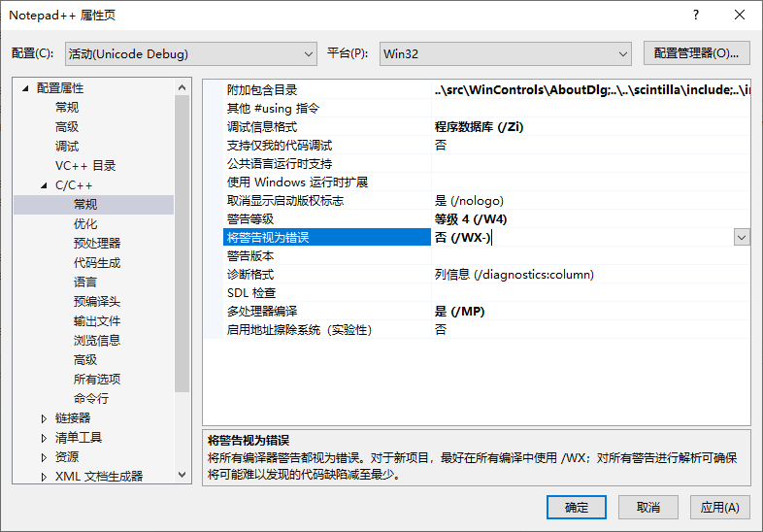Select the 优化 tree item
Image resolution: width=763 pixels, height=532 pixels.
pos(85,224)
